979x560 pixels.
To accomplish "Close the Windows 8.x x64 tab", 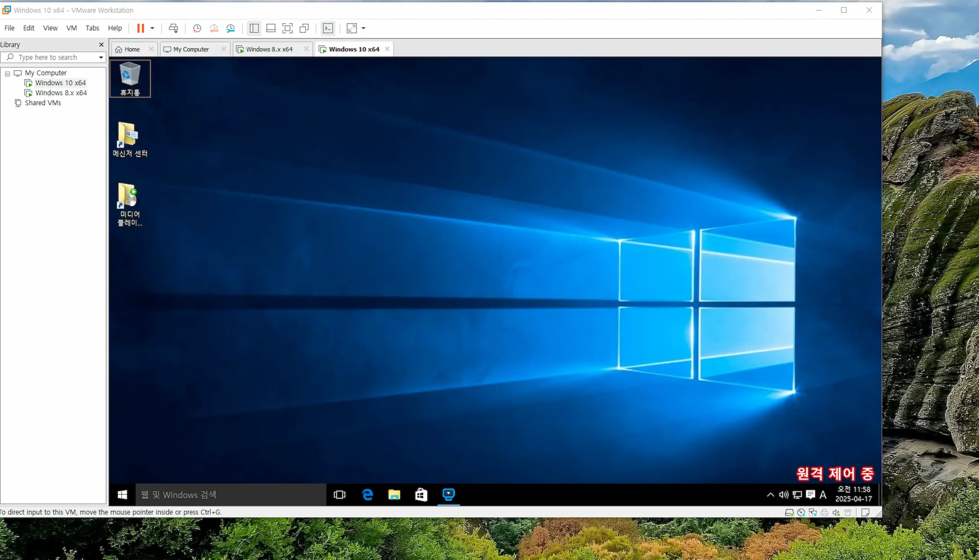I will [306, 49].
